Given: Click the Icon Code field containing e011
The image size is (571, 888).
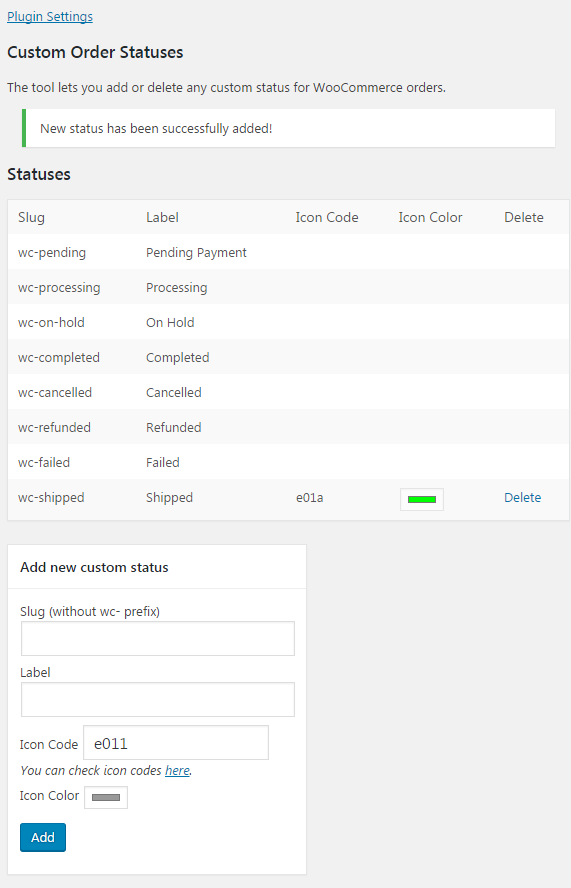Looking at the screenshot, I should pyautogui.click(x=176, y=742).
